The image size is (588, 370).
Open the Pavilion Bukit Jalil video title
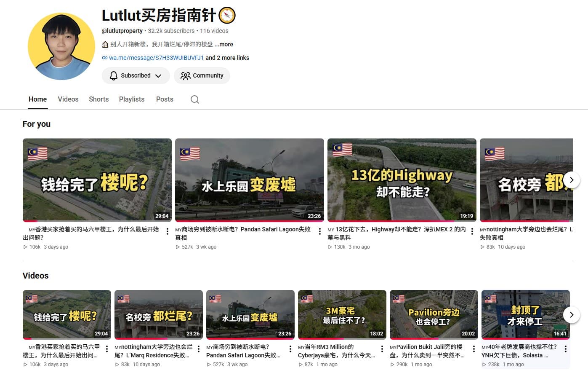tap(427, 351)
